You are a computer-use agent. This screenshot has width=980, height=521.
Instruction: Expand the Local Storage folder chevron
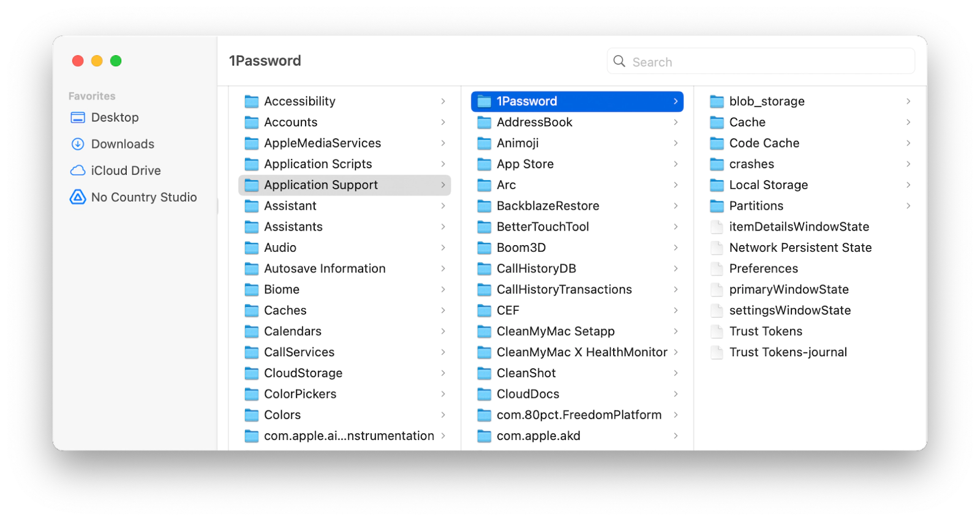pyautogui.click(x=908, y=185)
